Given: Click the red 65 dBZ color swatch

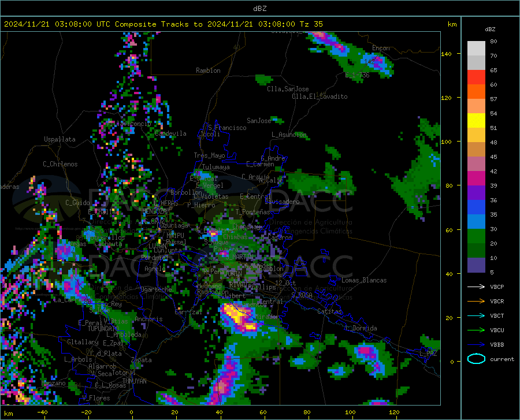Looking at the screenshot, I should pyautogui.click(x=476, y=77).
